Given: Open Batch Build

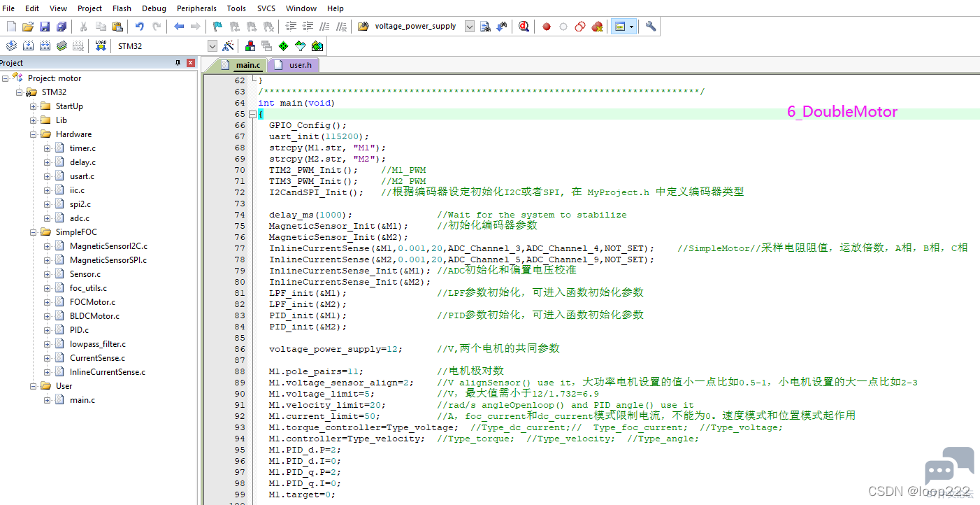Looking at the screenshot, I should [62, 46].
